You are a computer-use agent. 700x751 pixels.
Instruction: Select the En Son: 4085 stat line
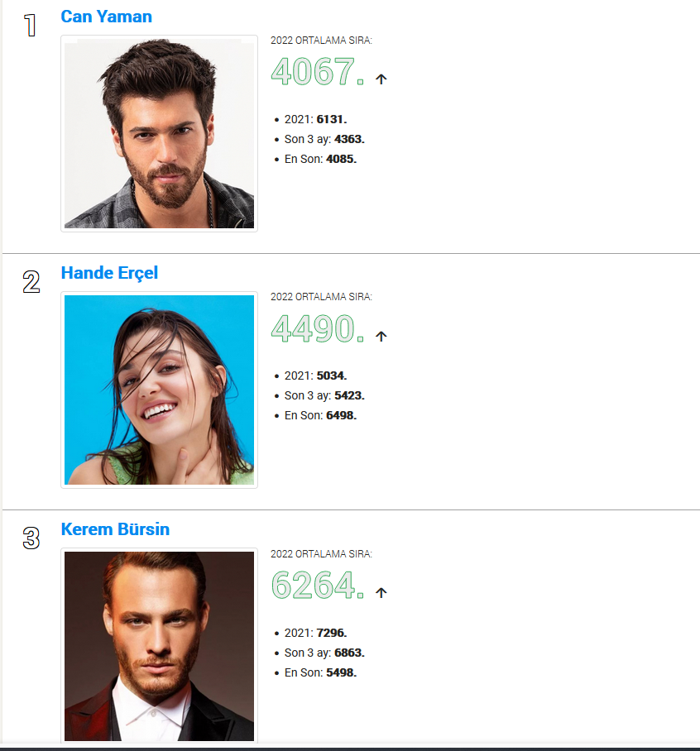[320, 159]
